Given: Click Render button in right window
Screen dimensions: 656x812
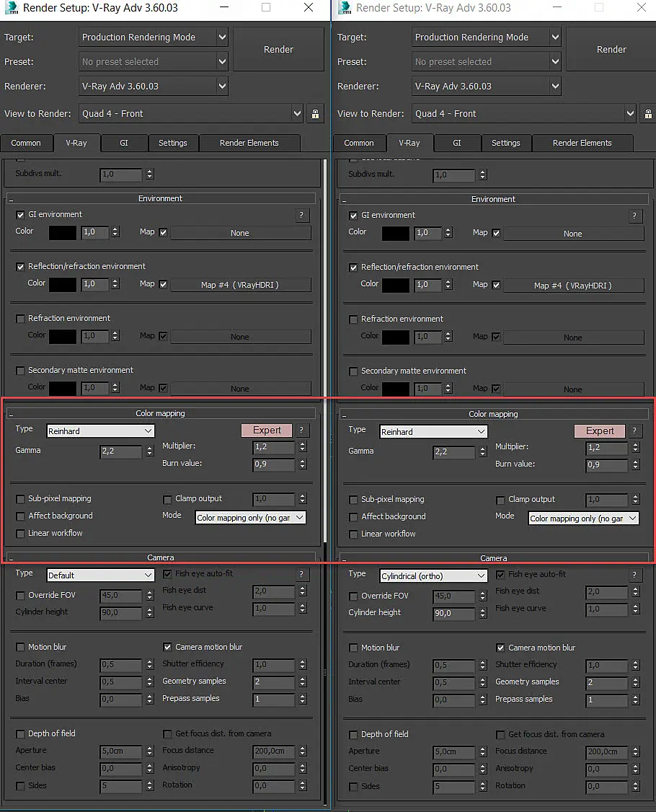Looking at the screenshot, I should tap(611, 49).
